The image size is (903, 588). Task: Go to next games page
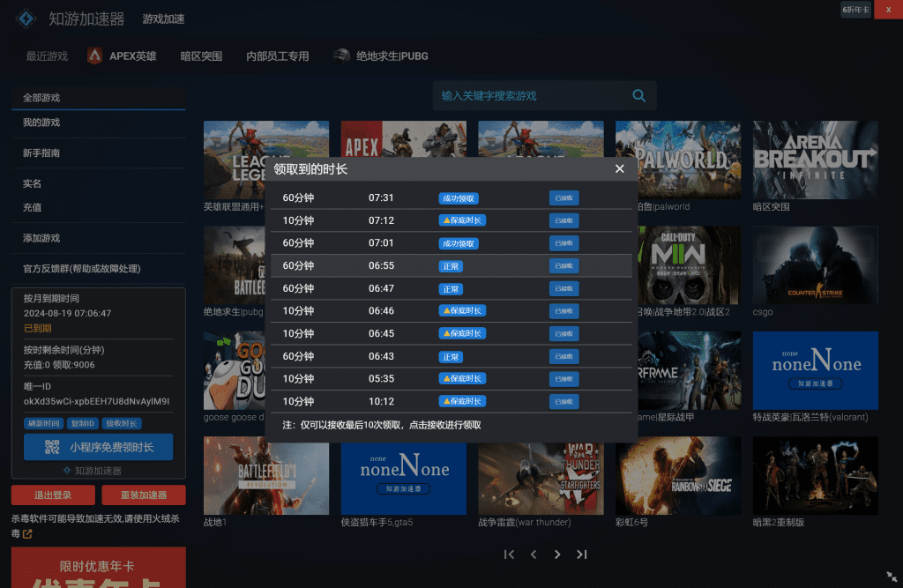point(557,554)
